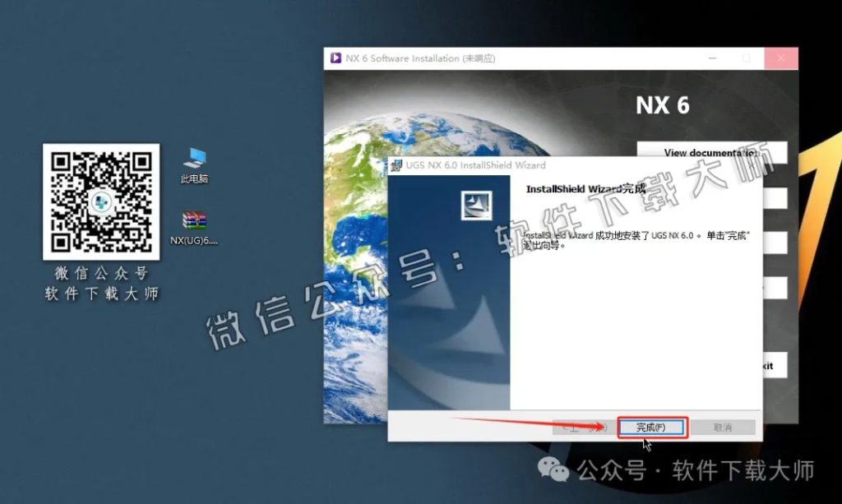This screenshot has height=504, width=842.
Task: Open View documentation in NX 6 launcher
Action: (711, 153)
